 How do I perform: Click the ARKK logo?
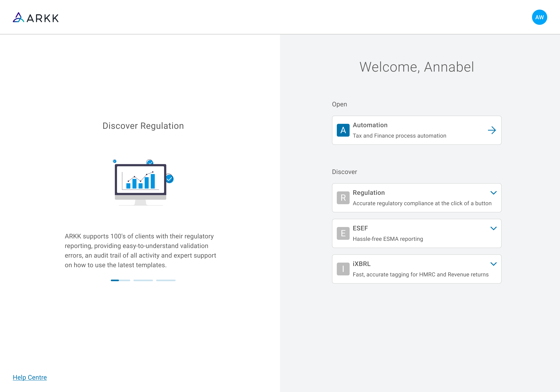point(36,18)
